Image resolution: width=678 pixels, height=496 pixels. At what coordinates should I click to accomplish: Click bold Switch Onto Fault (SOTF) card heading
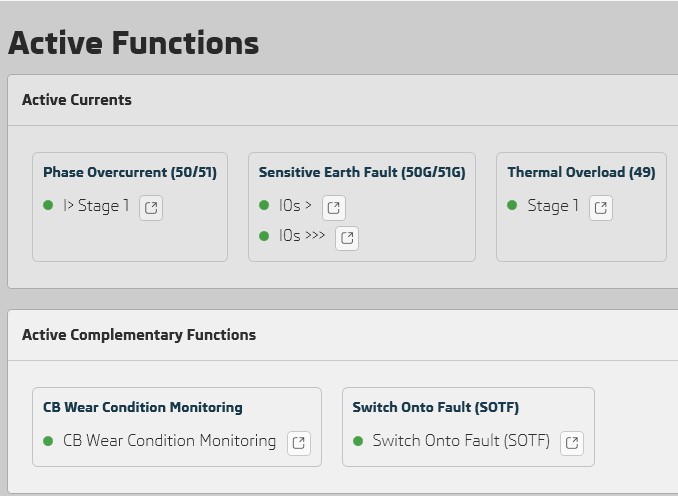click(x=435, y=407)
